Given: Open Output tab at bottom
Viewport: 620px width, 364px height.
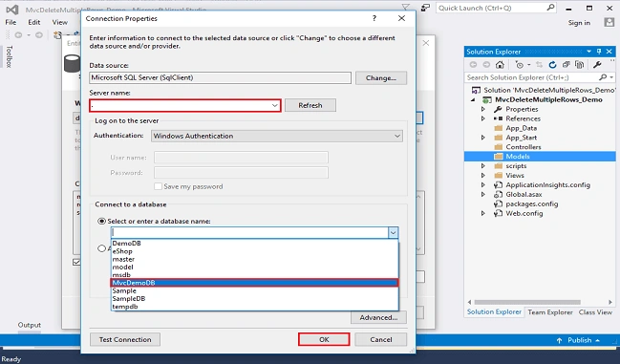Looking at the screenshot, I should pyautogui.click(x=30, y=325).
